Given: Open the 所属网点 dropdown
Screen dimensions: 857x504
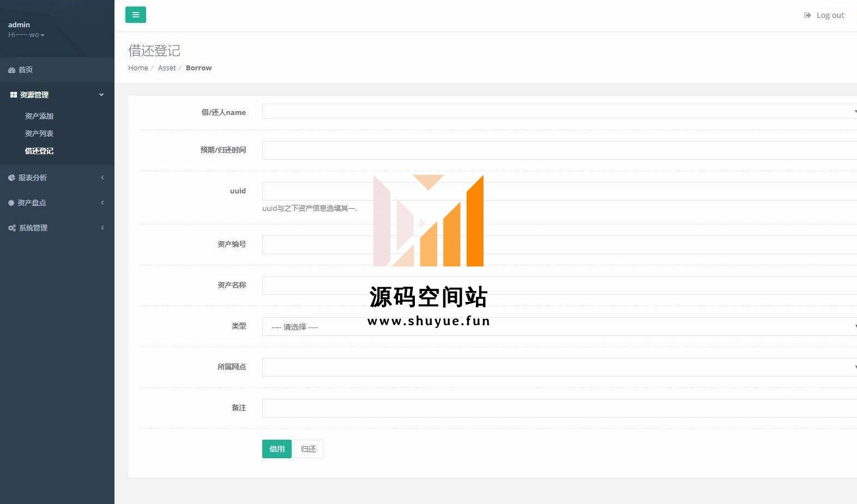Looking at the screenshot, I should pos(559,367).
